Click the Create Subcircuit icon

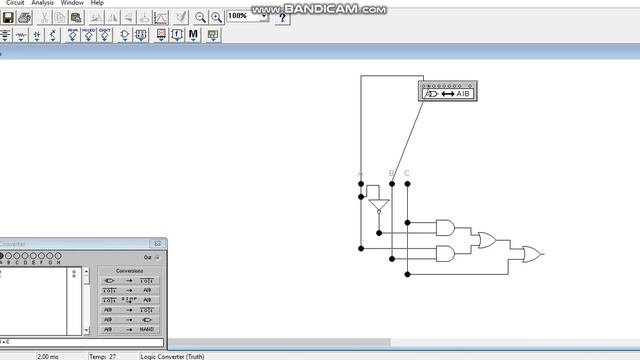(x=144, y=18)
